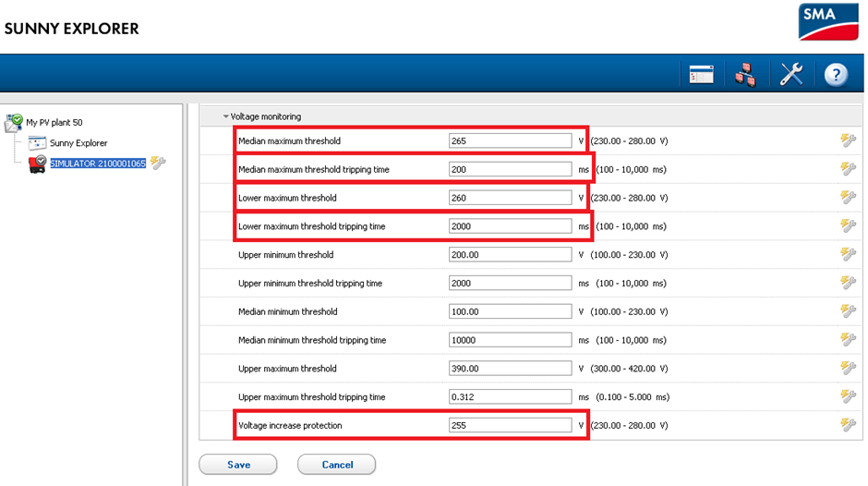Click the Upper maximum threshold label
Viewport: 868px width, 486px height.
point(287,369)
